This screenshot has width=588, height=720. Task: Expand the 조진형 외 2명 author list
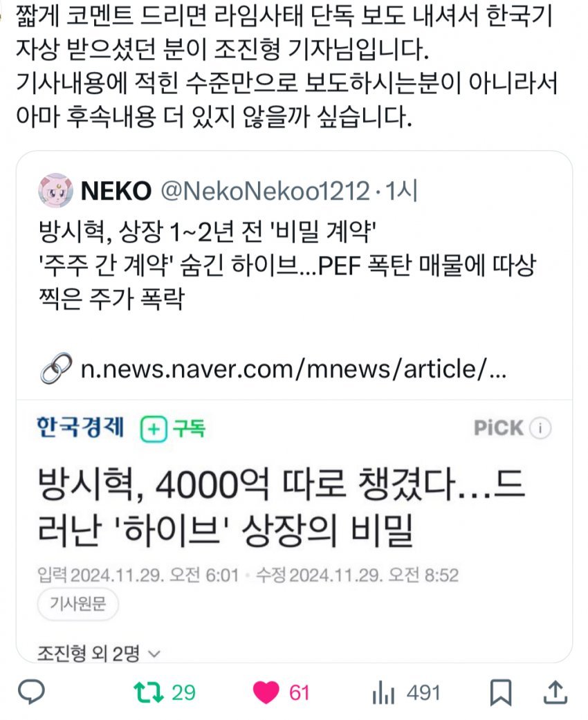(98, 653)
